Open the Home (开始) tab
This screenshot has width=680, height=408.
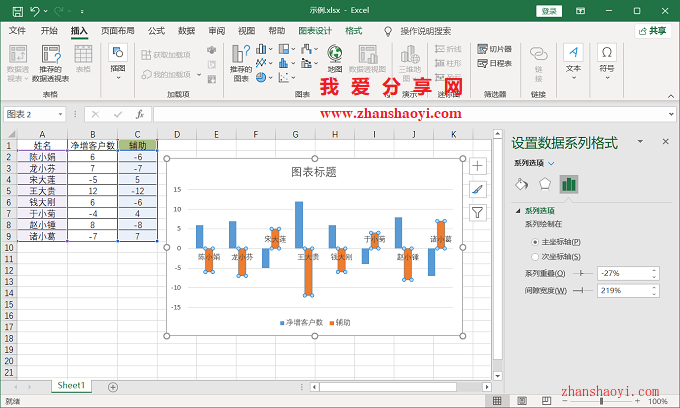coord(49,31)
